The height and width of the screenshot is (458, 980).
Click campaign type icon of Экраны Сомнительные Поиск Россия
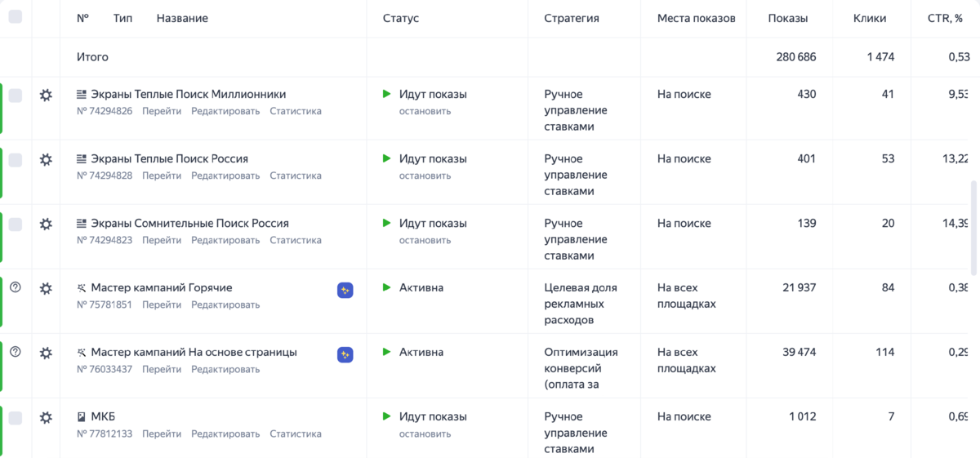pyautogui.click(x=82, y=224)
